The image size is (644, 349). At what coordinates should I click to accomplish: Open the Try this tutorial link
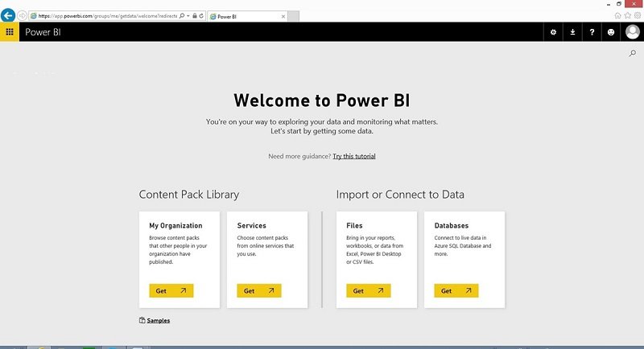click(354, 156)
